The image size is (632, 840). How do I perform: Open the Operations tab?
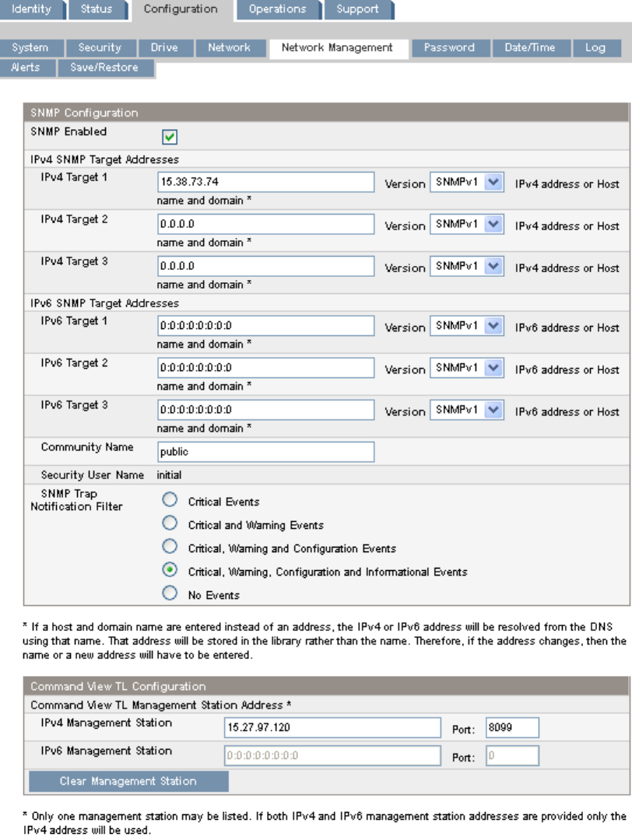(277, 9)
